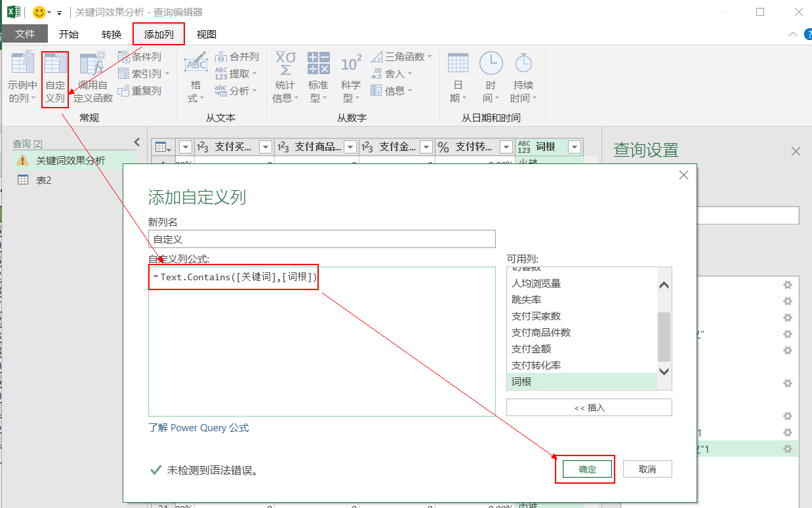Switch to the 添加列 tab
Image resolution: width=812 pixels, height=508 pixels.
tap(159, 34)
